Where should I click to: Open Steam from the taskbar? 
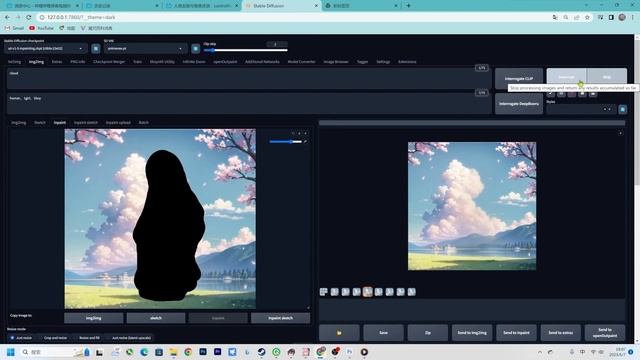tap(262, 352)
